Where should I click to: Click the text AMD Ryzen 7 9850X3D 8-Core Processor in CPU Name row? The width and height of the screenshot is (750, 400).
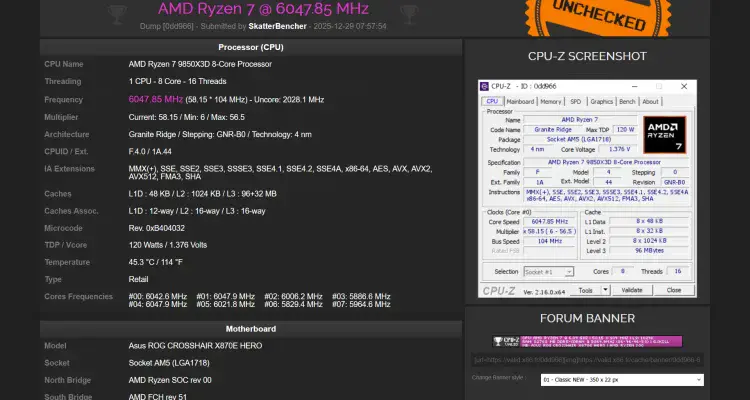click(200, 64)
